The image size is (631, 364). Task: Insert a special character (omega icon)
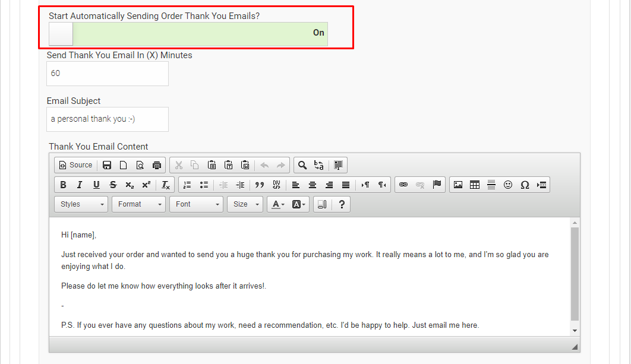point(525,184)
